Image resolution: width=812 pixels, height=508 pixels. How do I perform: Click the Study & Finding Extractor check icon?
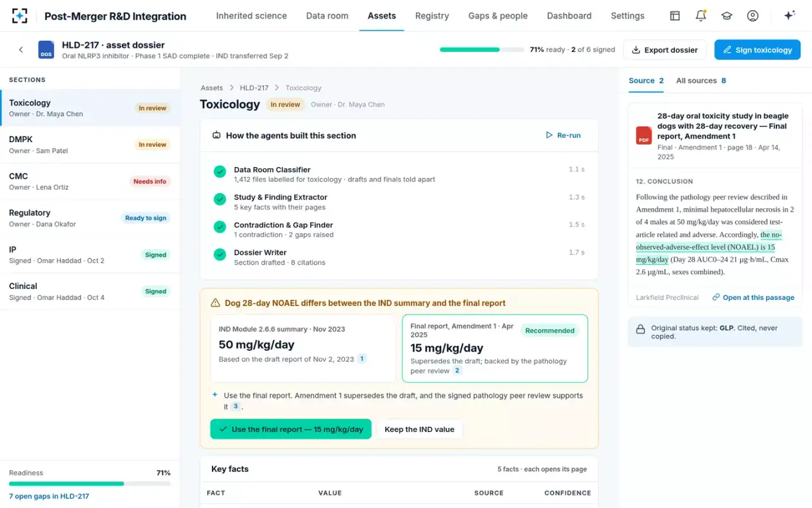[x=220, y=199]
